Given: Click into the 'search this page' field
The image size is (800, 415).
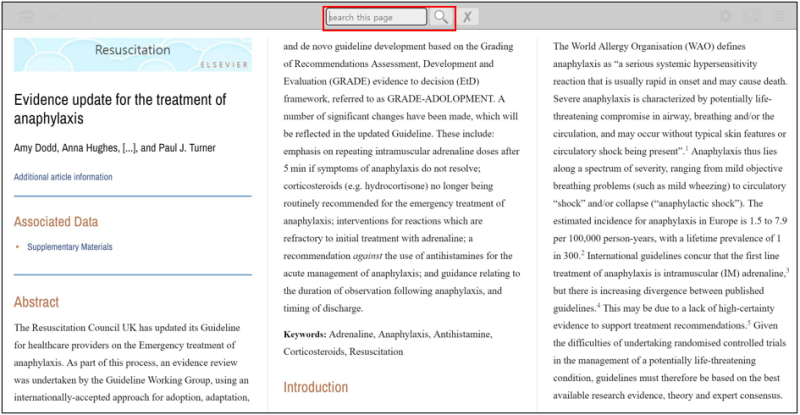Looking at the screenshot, I should 377,17.
